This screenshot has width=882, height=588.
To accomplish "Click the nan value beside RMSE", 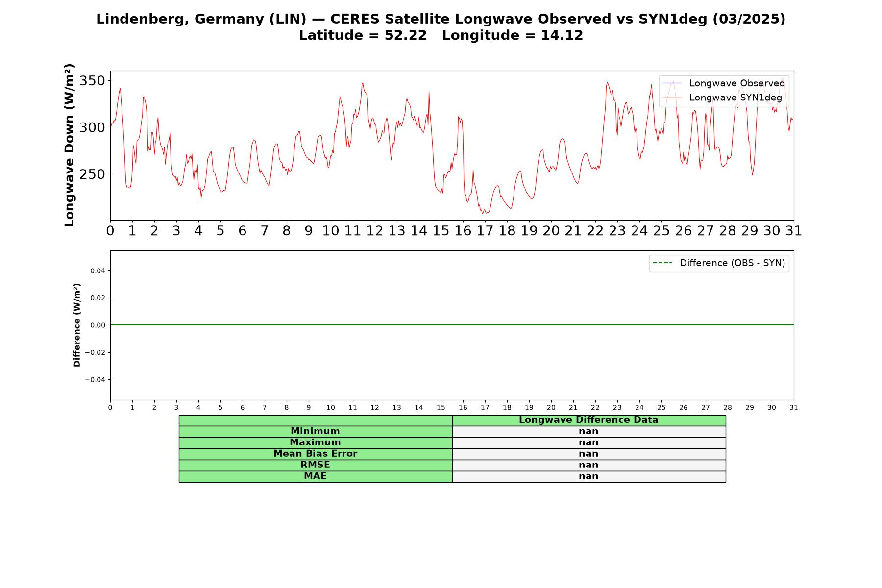I will pos(589,465).
